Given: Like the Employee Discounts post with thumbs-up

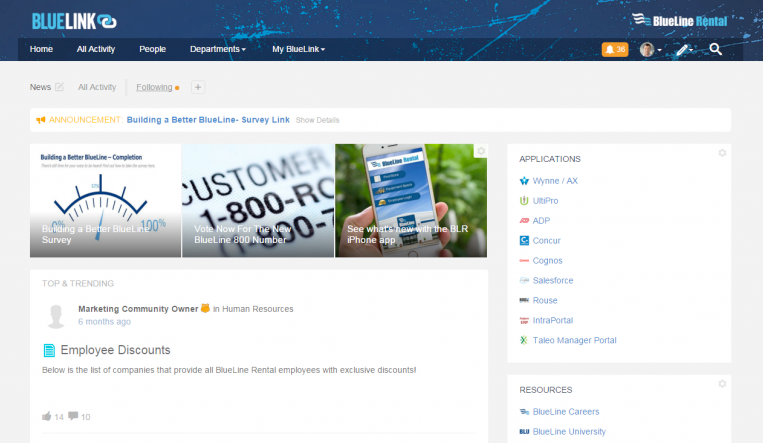Looking at the screenshot, I should pos(47,416).
